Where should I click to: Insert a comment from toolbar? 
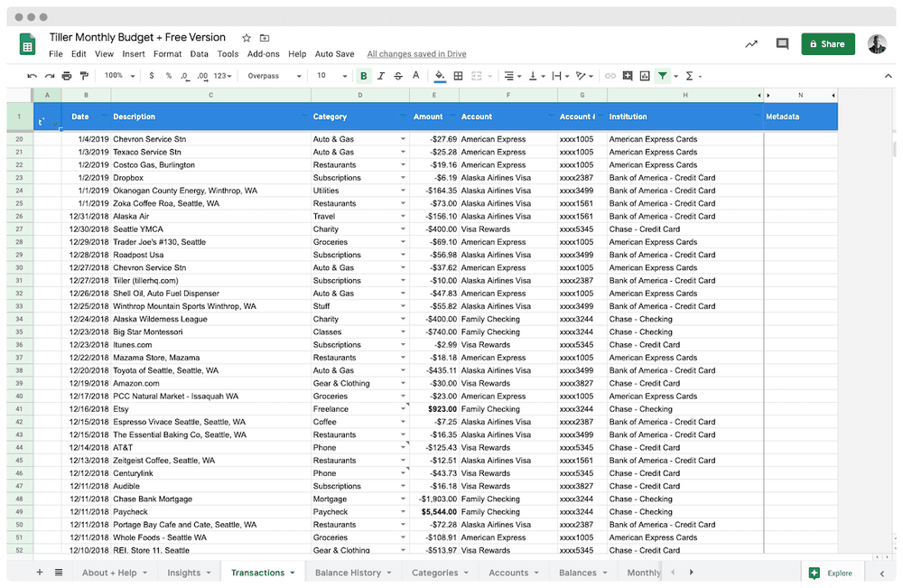[628, 76]
